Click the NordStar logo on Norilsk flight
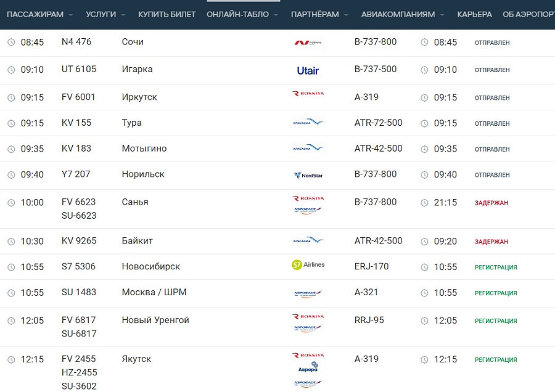Viewport: 555px width, 392px height. (308, 175)
